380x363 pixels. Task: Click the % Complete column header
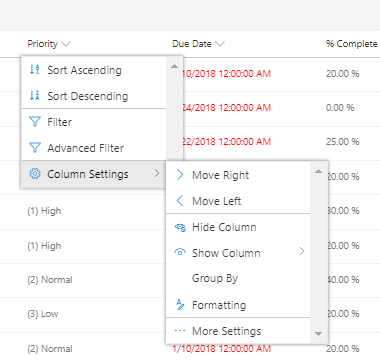352,44
